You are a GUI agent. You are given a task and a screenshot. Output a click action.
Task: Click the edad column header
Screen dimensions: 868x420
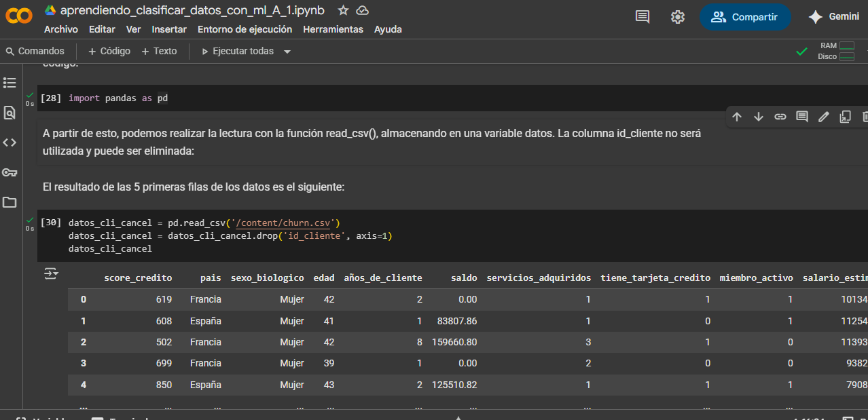(x=324, y=278)
